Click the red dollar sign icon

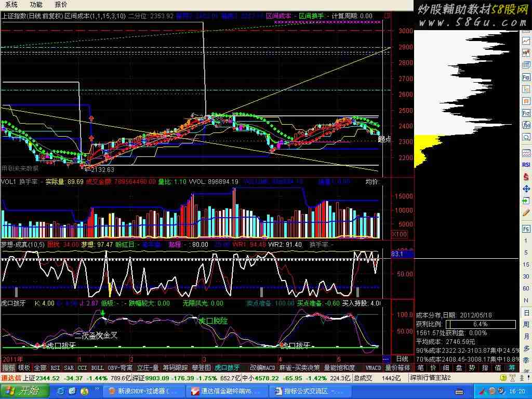[x=526, y=177]
